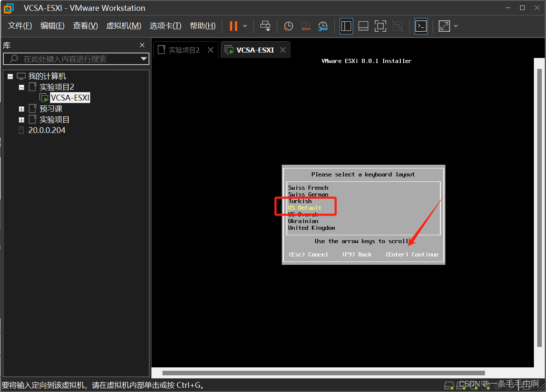Open the 查看(V) menu
This screenshot has height=392, width=546.
click(86, 26)
